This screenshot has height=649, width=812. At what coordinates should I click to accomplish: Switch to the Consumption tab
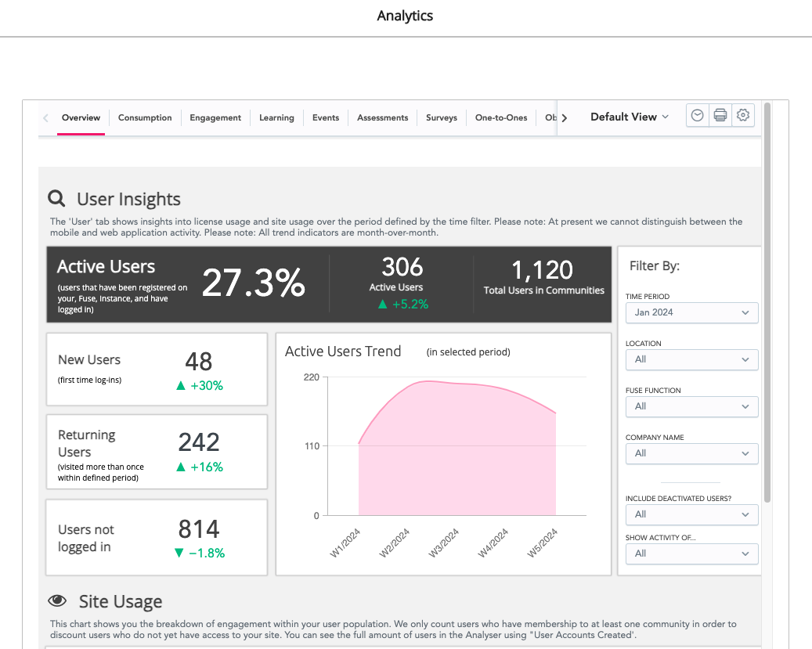pyautogui.click(x=145, y=118)
